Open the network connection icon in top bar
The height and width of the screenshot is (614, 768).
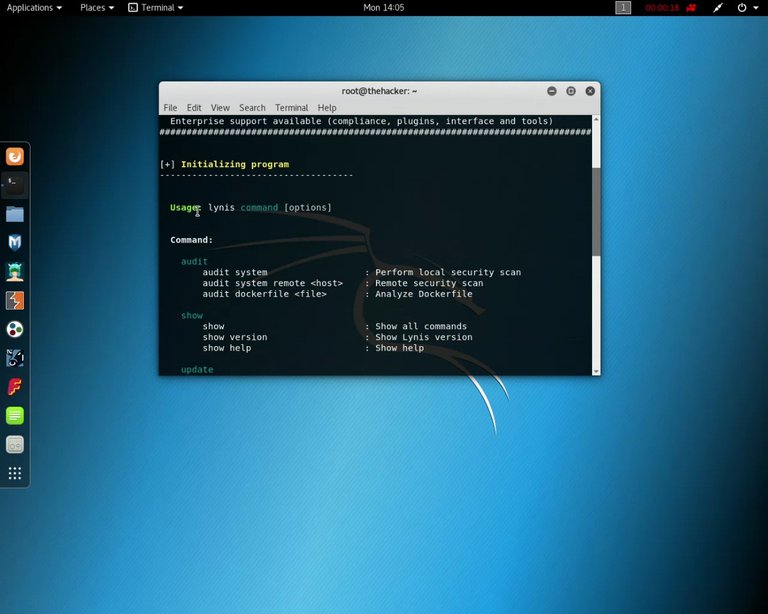pos(717,8)
